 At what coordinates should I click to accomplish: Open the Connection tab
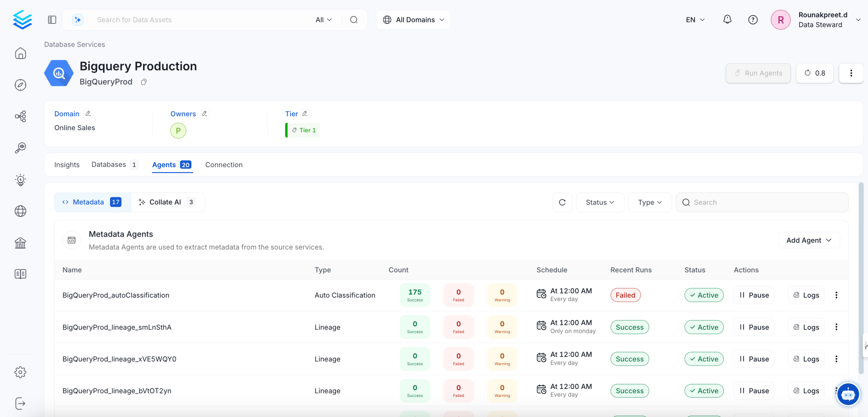coord(224,164)
